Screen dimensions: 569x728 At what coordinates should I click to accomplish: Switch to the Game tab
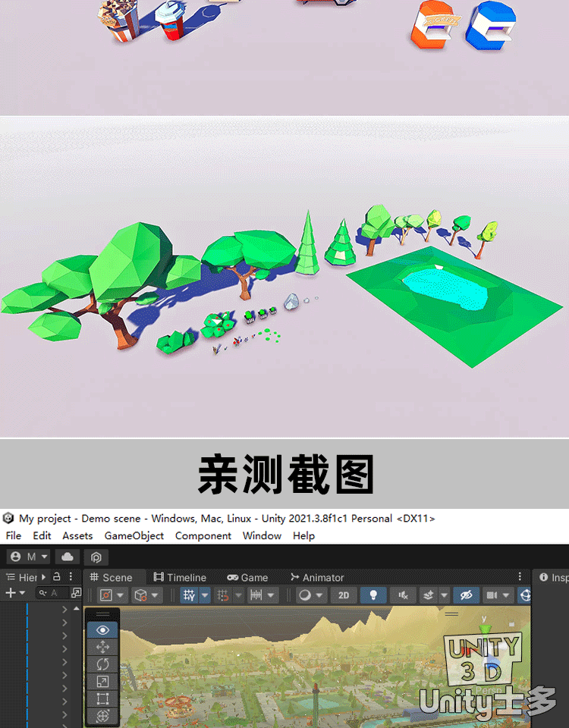point(247,578)
